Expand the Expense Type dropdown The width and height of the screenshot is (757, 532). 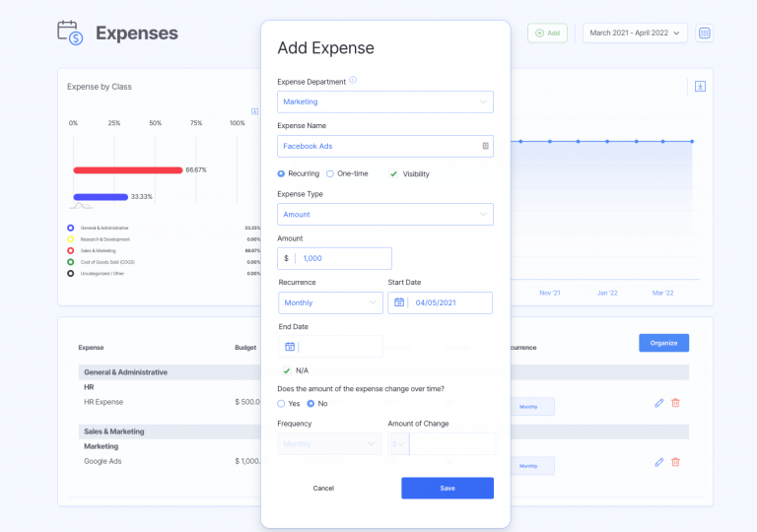[385, 215]
